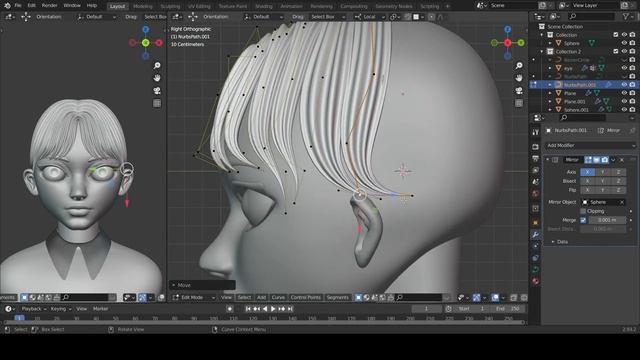Toggle the auto keying record button
The image size is (640, 360).
point(230,309)
